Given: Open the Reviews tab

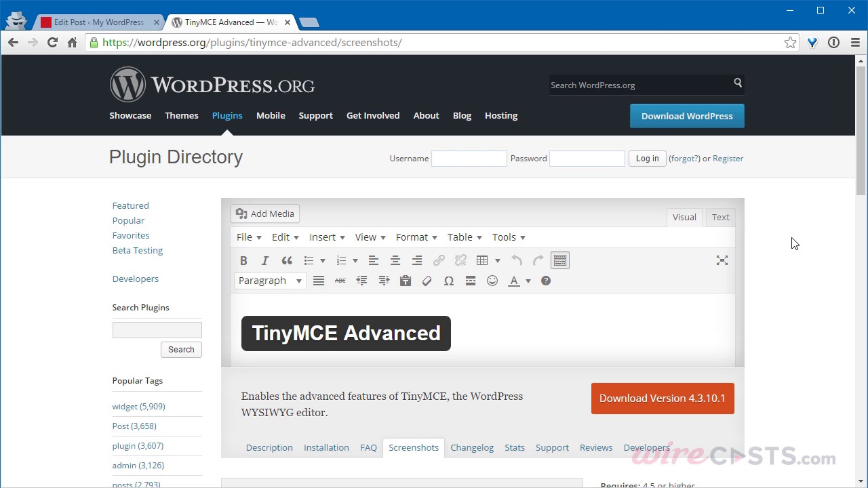Looking at the screenshot, I should coord(596,447).
